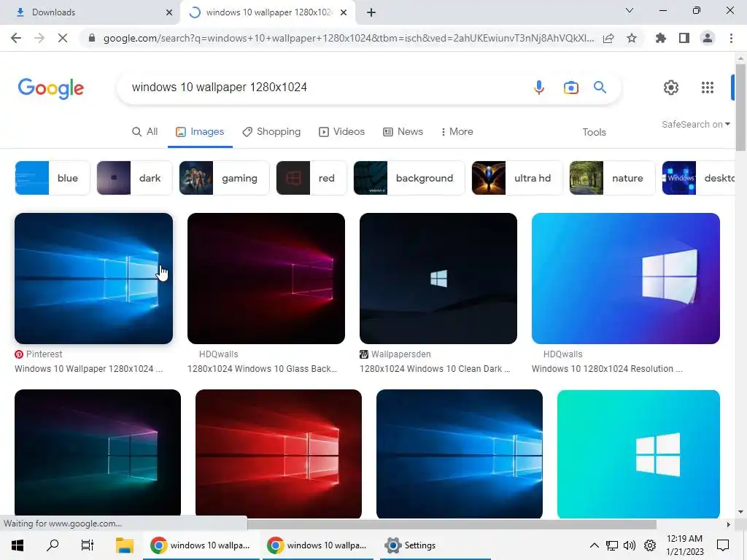Open the Google apps grid
The image size is (747, 560).
[708, 87]
